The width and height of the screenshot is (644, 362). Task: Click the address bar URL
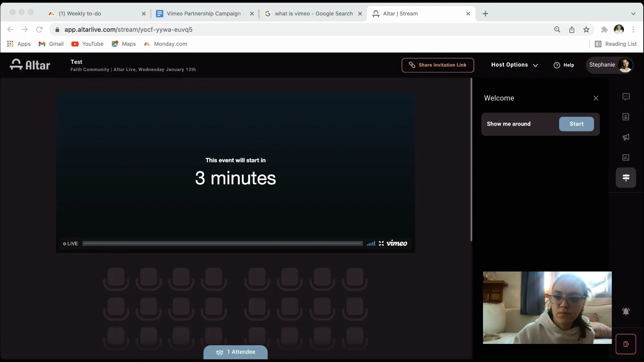128,29
